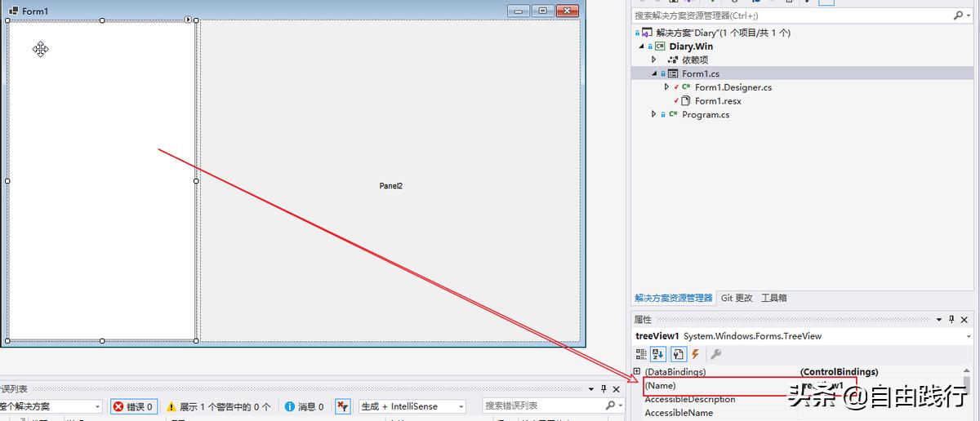Close the error list panel
Viewport: 980px width, 421px height.
617,389
